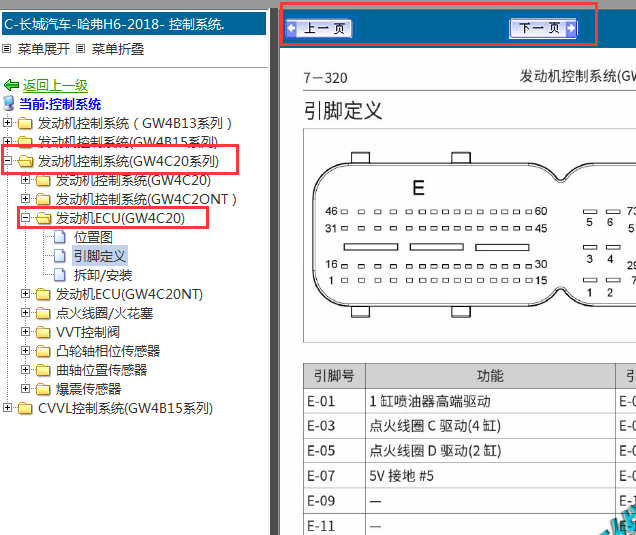
Task: Expand 发动机控制系统（GW4B13系列） node
Action: (x=7, y=122)
